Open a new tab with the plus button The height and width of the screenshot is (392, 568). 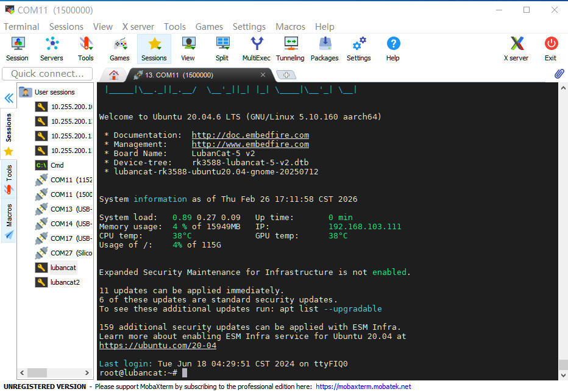(286, 73)
